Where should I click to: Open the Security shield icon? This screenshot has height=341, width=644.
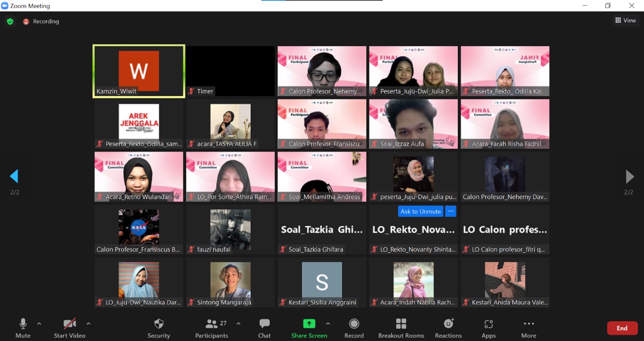click(x=159, y=324)
